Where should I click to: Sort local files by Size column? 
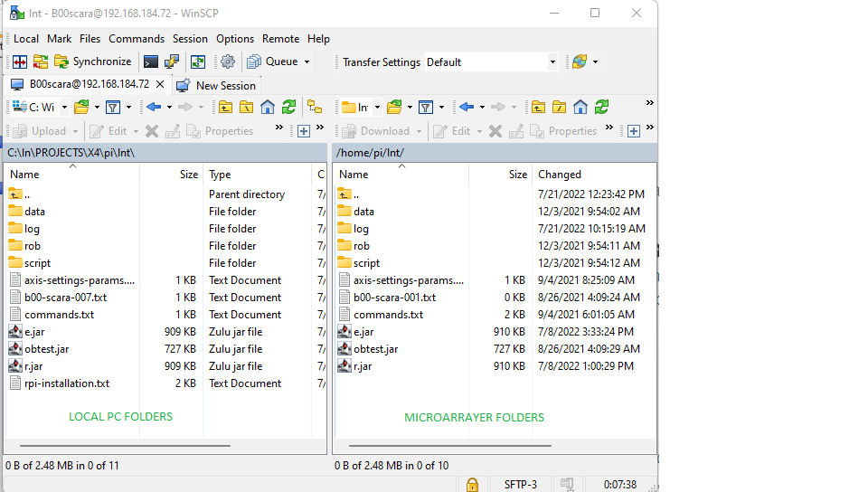[188, 175]
